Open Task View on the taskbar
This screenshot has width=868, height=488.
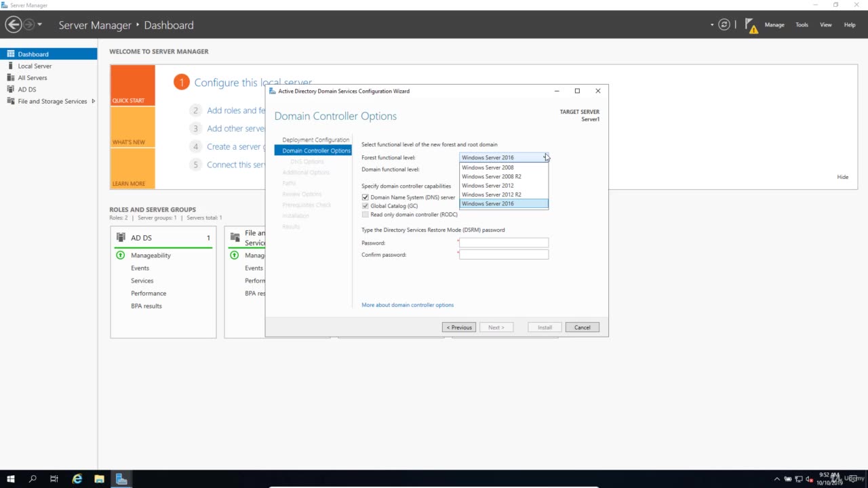pyautogui.click(x=54, y=479)
